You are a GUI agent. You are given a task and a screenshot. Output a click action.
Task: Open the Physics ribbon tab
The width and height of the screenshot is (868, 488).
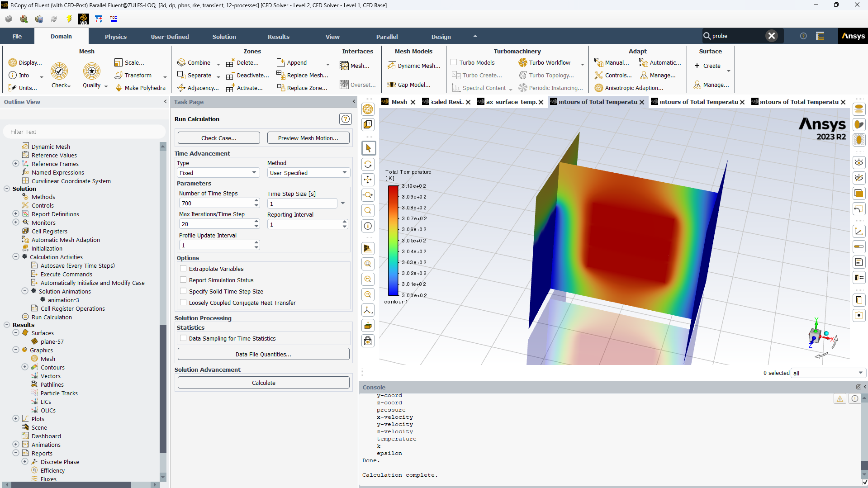tap(116, 37)
